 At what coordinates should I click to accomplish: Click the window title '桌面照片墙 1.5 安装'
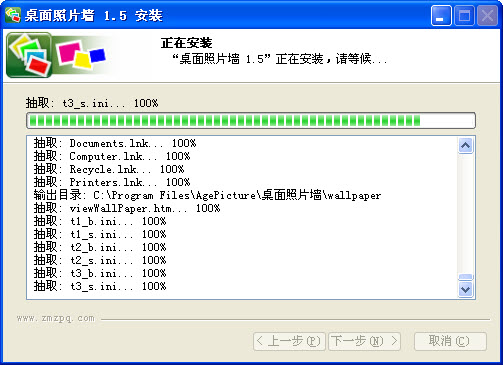[94, 16]
